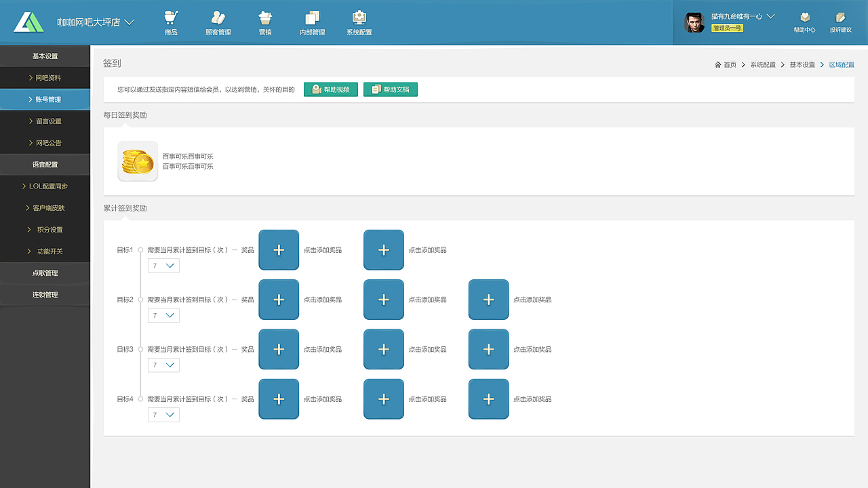Add the first prize for 目标3
The image size is (868, 488).
pos(279,350)
